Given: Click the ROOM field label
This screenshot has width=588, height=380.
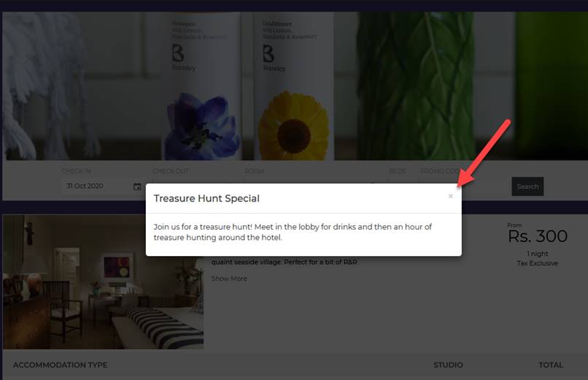Looking at the screenshot, I should 255,171.
